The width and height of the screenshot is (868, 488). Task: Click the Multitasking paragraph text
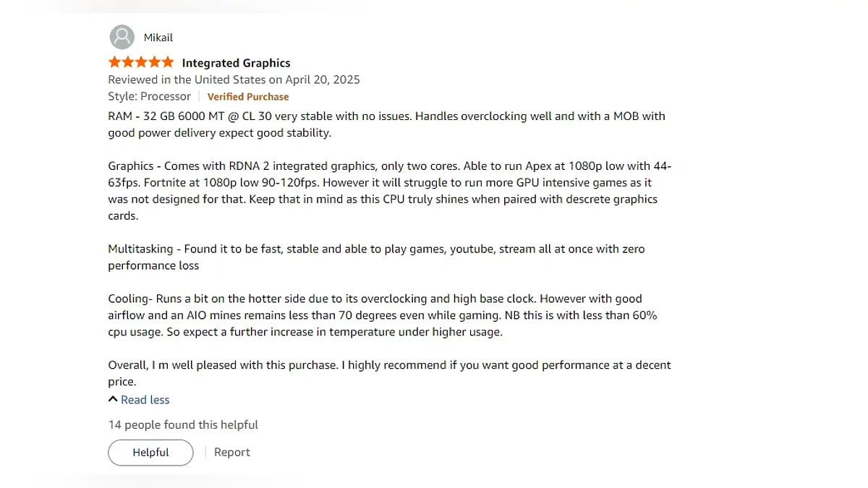click(x=376, y=257)
